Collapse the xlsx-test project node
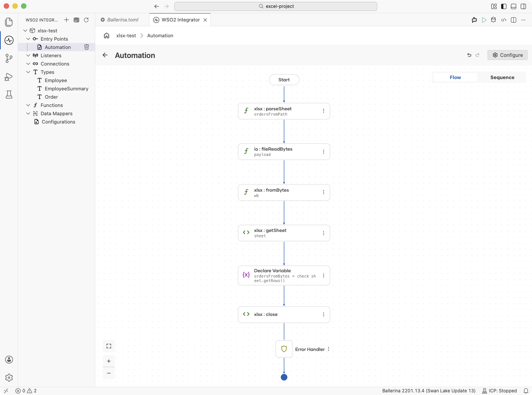532x395 pixels. pyautogui.click(x=25, y=31)
